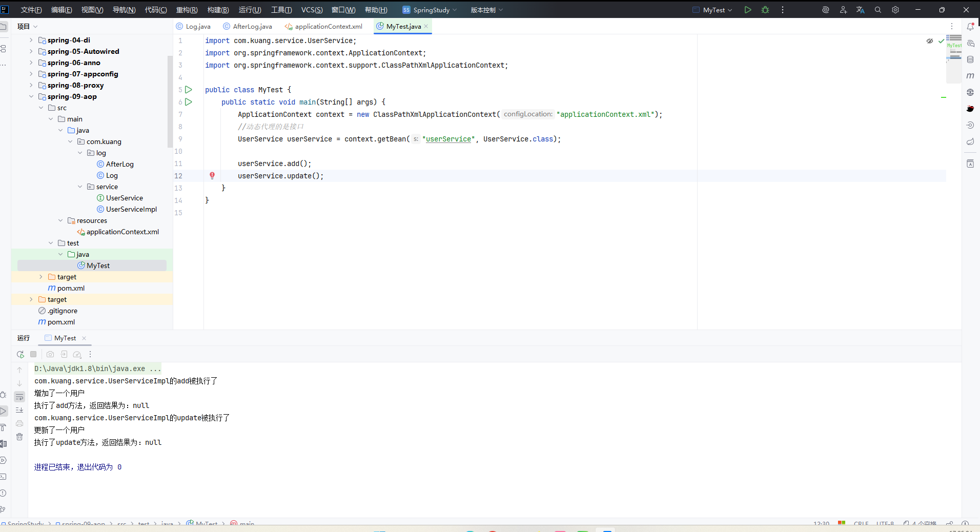This screenshot has width=980, height=532.
Task: Run the MyTest configuration from top toolbar
Action: click(x=748, y=10)
